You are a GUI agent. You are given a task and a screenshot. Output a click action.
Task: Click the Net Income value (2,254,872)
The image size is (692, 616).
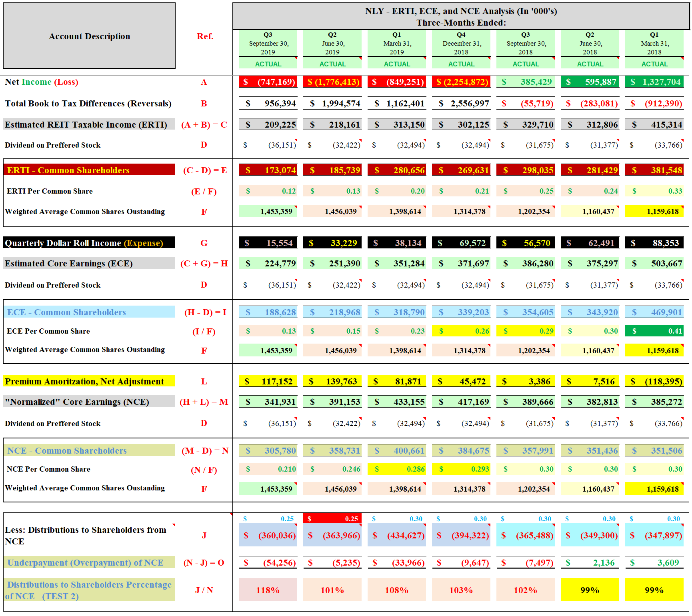click(461, 82)
